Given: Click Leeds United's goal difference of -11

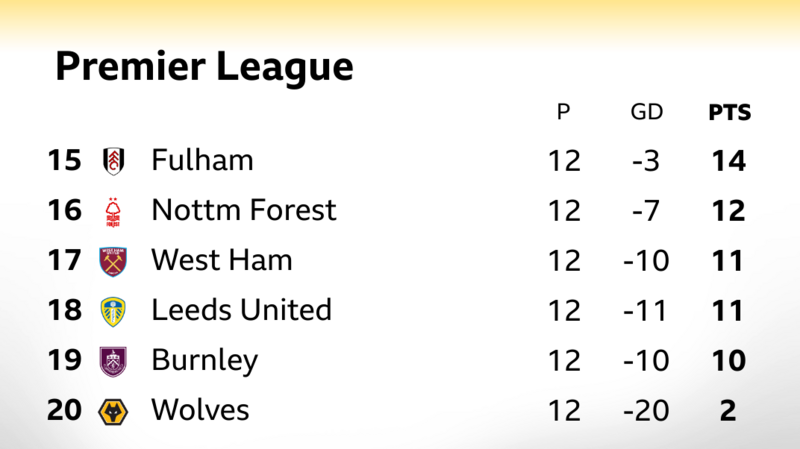Looking at the screenshot, I should tap(646, 310).
